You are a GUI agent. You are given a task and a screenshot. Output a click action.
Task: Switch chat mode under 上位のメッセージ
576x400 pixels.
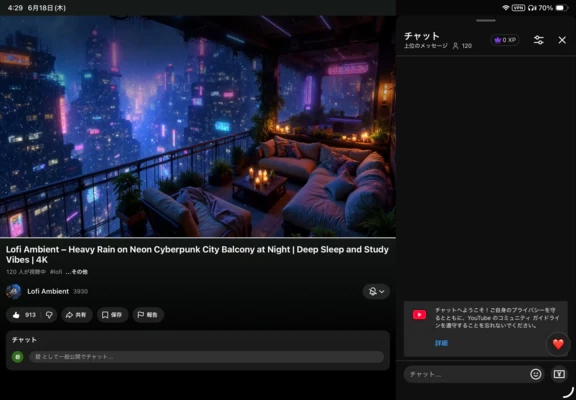pyautogui.click(x=426, y=46)
